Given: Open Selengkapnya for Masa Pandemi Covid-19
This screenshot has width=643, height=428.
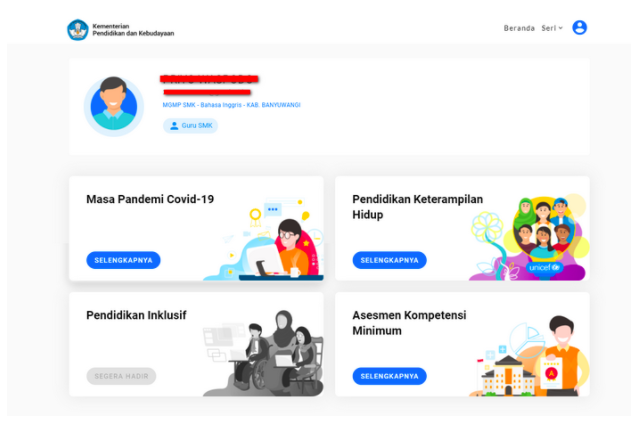Looking at the screenshot, I should coord(123,260).
